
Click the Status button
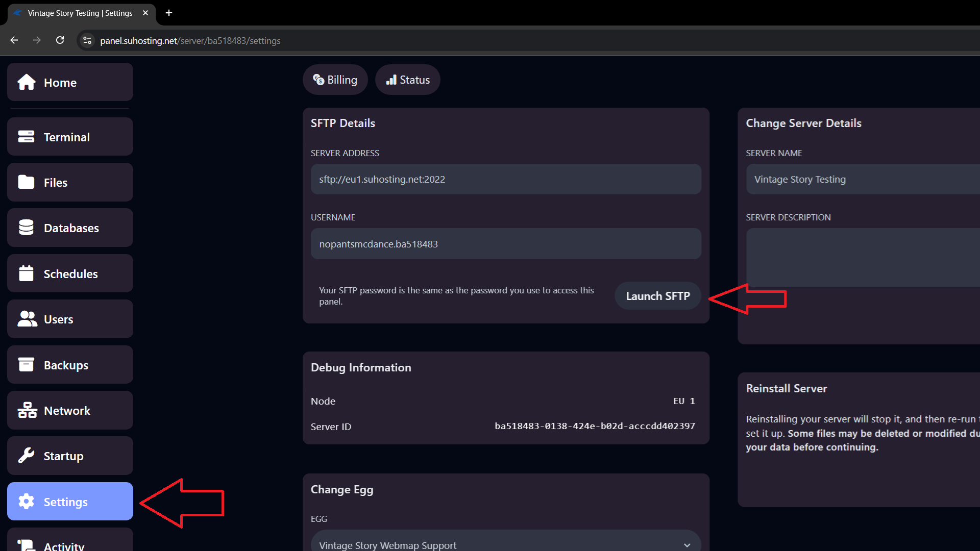point(407,80)
